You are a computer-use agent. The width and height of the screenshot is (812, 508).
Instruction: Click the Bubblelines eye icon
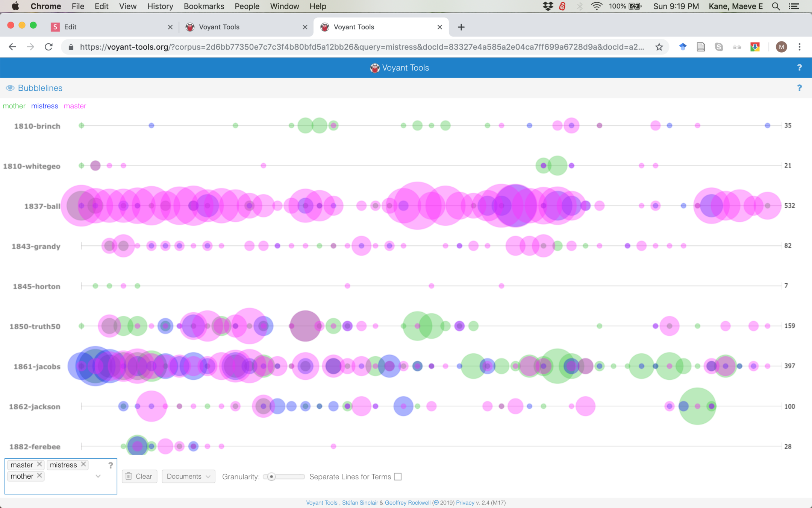click(10, 88)
